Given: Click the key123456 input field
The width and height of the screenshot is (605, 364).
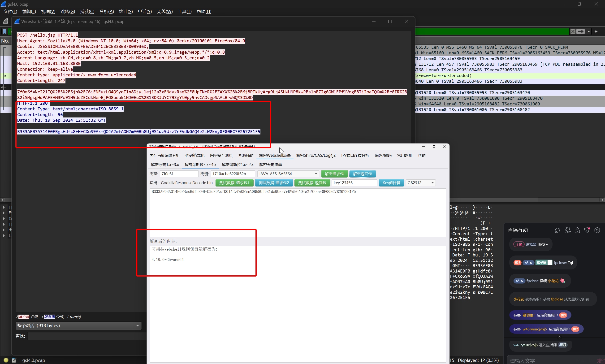Looking at the screenshot, I should click(x=354, y=183).
